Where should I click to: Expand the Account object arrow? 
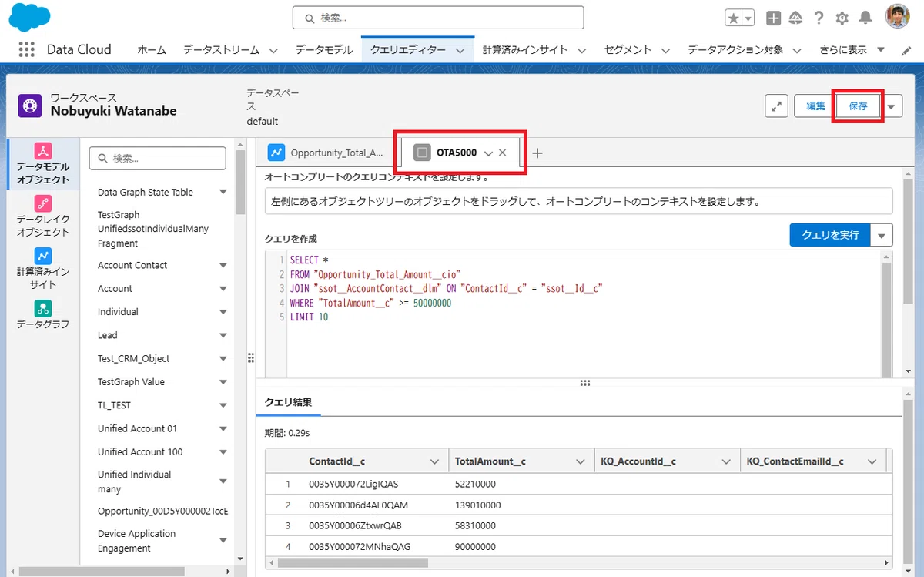click(x=223, y=289)
